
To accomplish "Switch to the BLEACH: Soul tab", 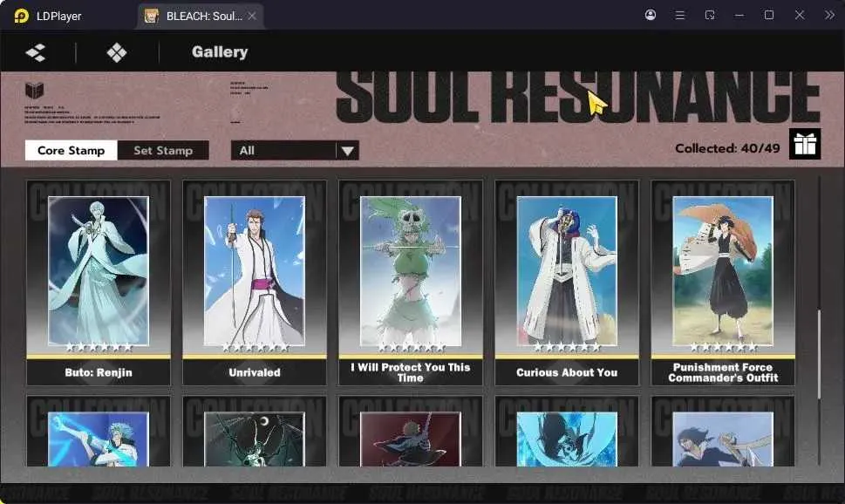I will 200,17.
